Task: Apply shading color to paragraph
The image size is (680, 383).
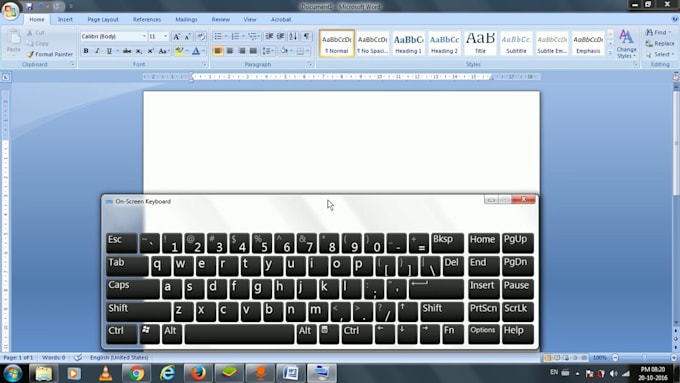Action: pos(284,51)
